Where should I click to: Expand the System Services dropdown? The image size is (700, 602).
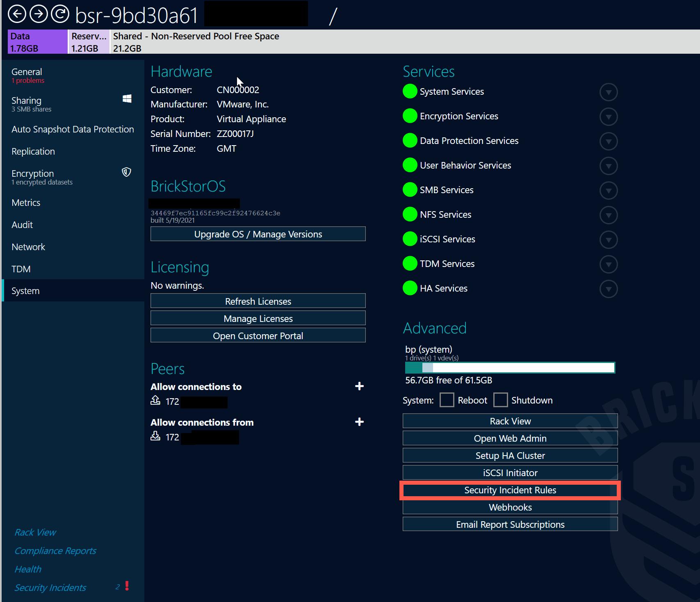[x=609, y=92]
